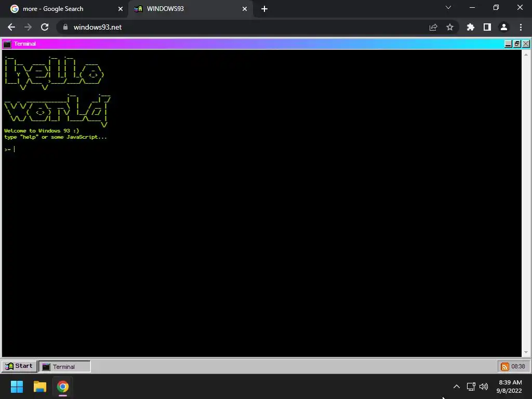
Task: Share this page icon in address bar
Action: tap(433, 27)
